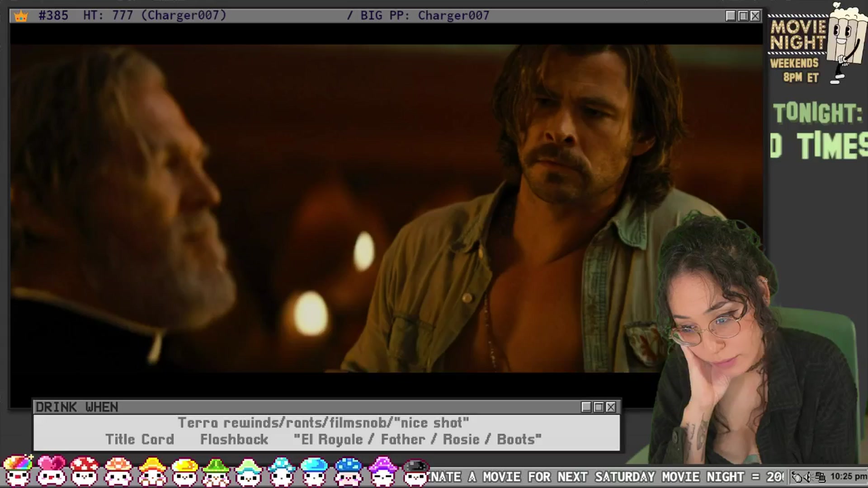This screenshot has width=868, height=488.
Task: Close the main movie window
Action: (755, 16)
